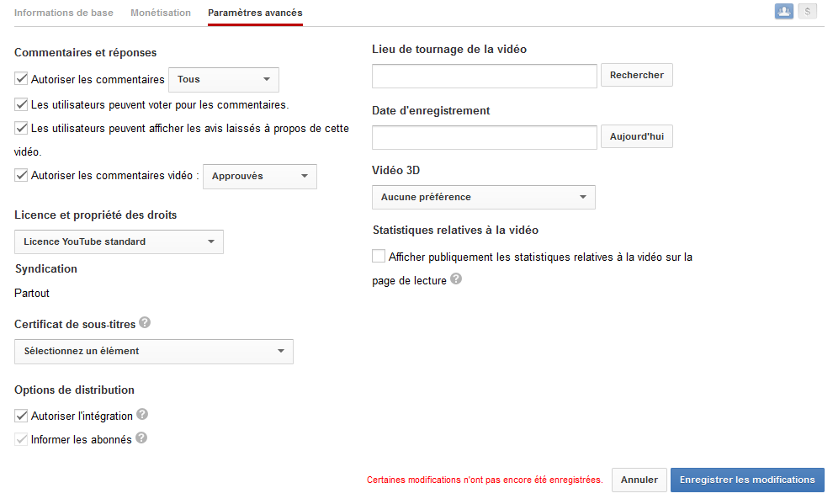Click Licence et propriété des droits heading
The width and height of the screenshot is (833, 504).
point(96,215)
